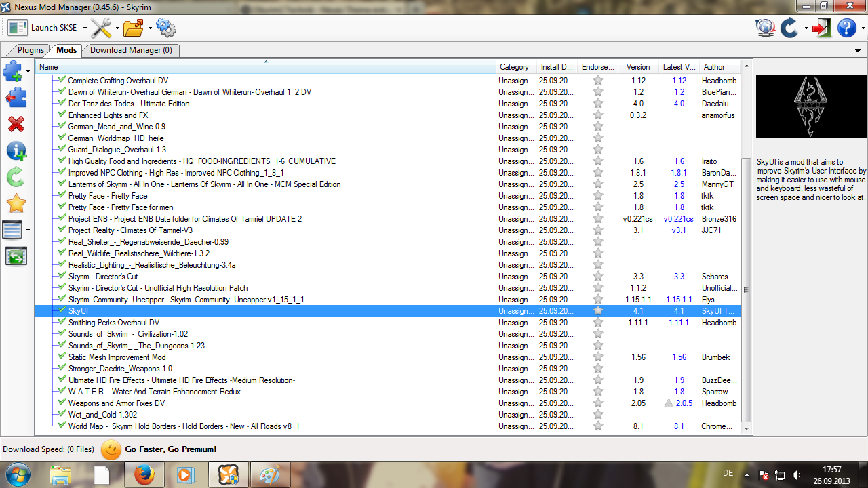Click the blue info icon in left sidebar
Viewport: 868px width, 488px height.
point(16,151)
